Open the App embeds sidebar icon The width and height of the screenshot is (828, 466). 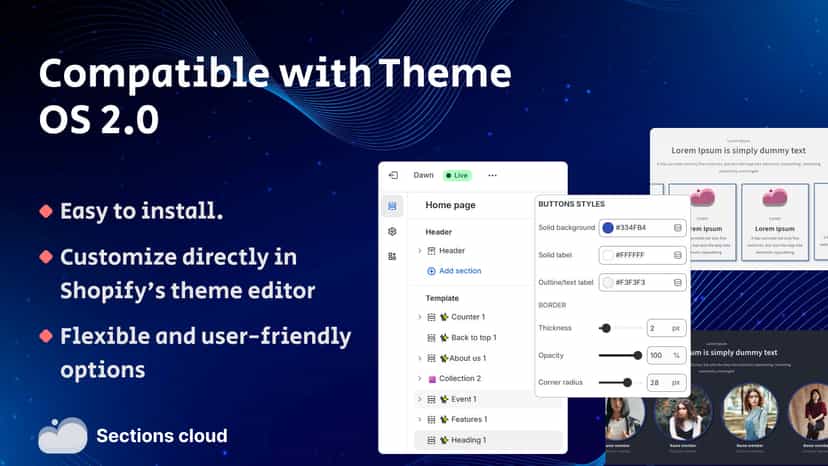pyautogui.click(x=392, y=256)
